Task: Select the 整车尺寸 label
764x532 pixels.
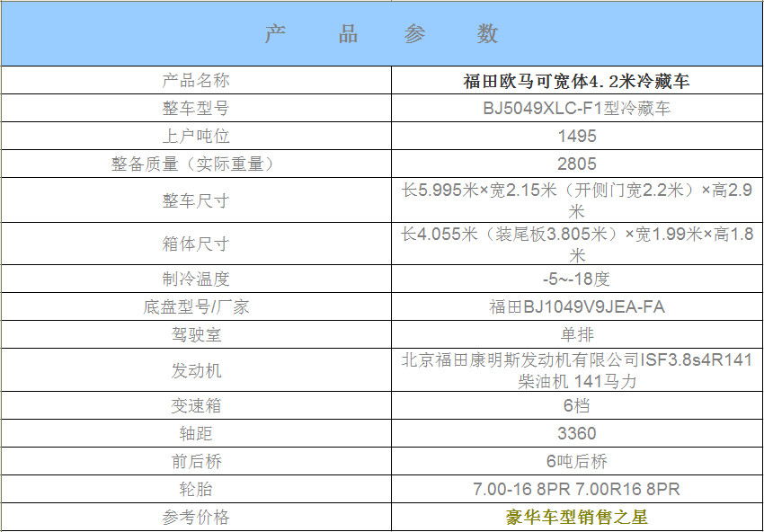Action: click(x=196, y=200)
